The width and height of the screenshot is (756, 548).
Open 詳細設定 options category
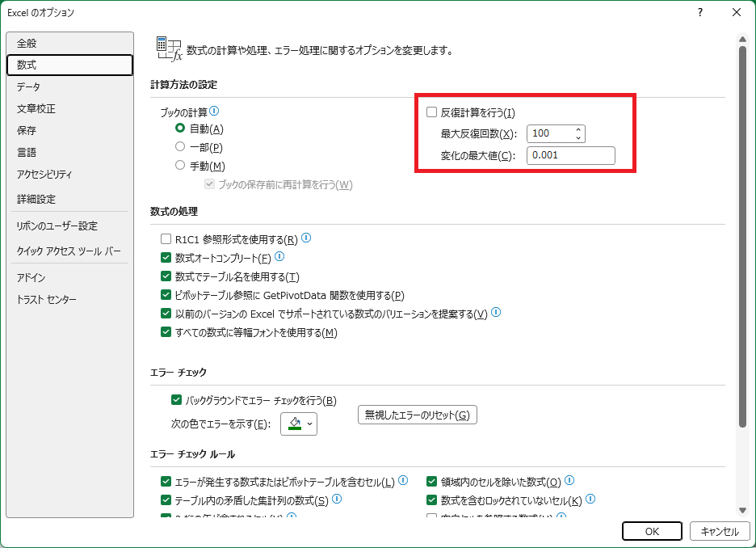point(70,199)
